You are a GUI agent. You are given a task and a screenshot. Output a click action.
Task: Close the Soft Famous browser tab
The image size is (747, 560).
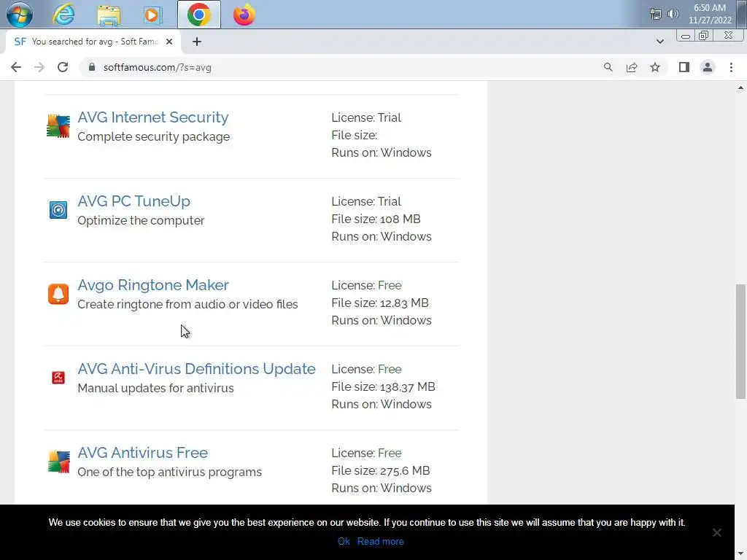tap(169, 42)
